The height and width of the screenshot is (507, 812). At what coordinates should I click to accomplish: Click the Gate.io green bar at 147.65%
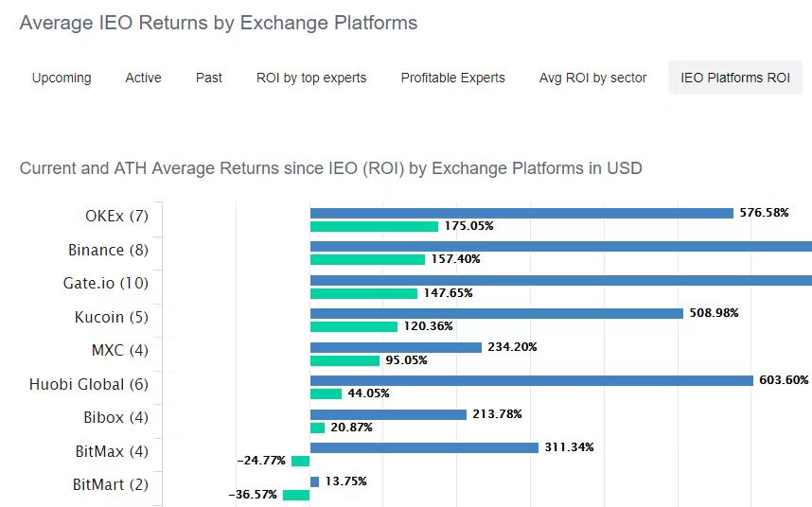[363, 293]
